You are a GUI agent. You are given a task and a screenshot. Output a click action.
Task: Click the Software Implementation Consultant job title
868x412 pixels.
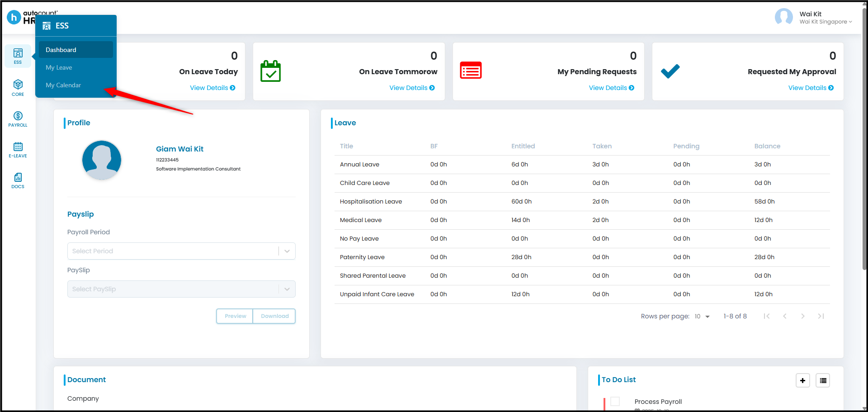(x=198, y=169)
